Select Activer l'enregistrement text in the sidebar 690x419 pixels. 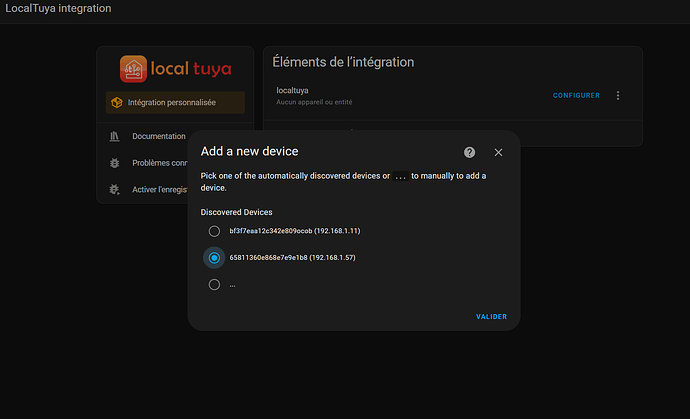click(x=160, y=190)
